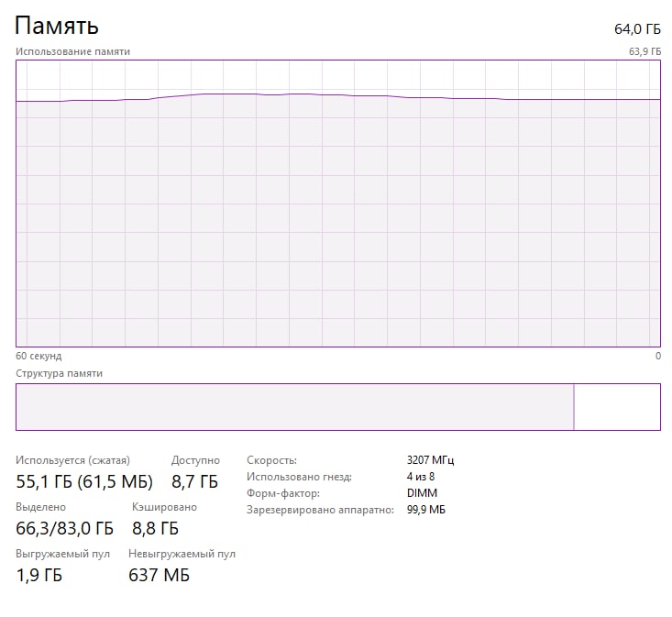The width and height of the screenshot is (672, 617).
Task: Click the Выгружаемый пул label
Action: (62, 554)
